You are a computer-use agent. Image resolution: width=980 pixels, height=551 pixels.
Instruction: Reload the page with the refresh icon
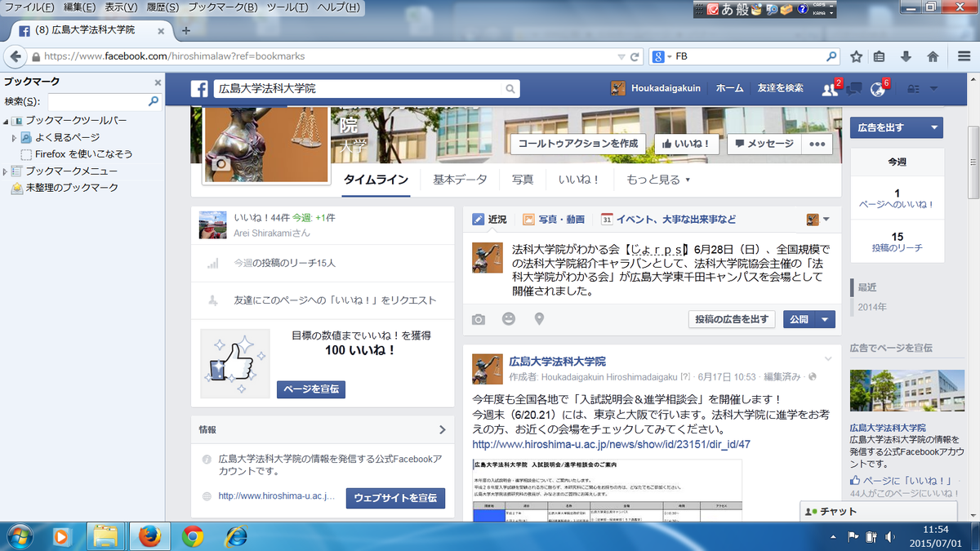tap(634, 56)
